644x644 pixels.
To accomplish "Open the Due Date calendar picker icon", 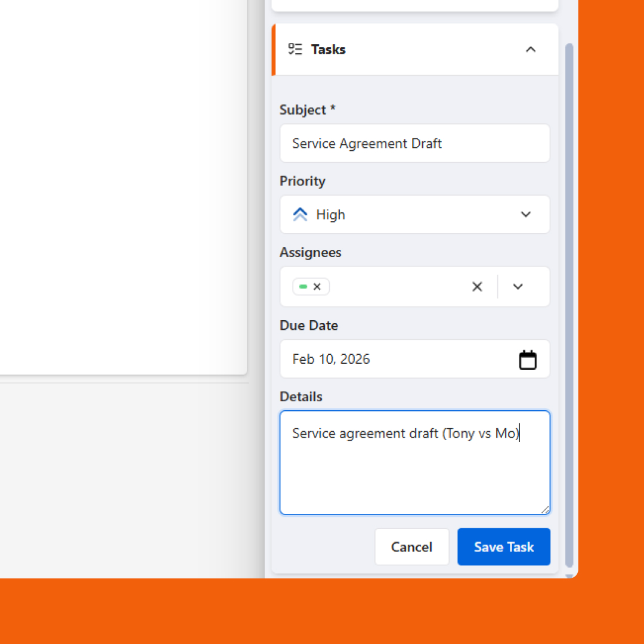I will [x=528, y=360].
